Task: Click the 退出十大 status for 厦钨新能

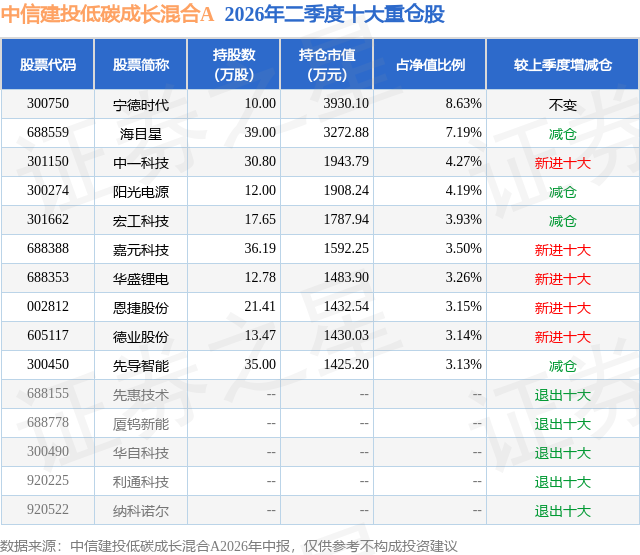Action: coord(563,424)
